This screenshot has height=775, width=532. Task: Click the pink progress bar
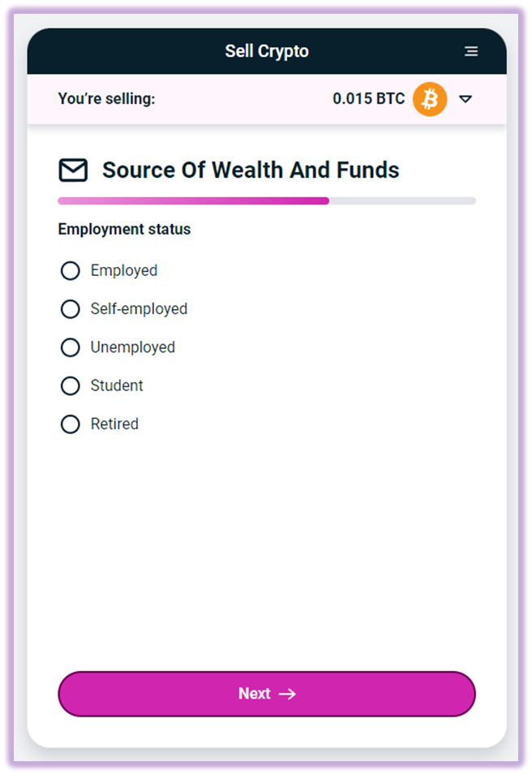pos(193,200)
